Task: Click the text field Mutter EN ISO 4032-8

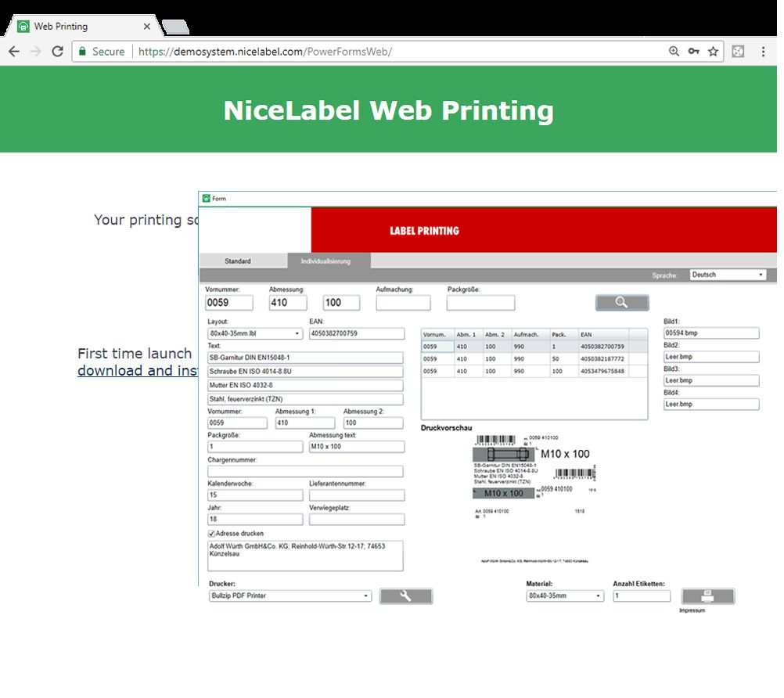Action: [x=305, y=386]
